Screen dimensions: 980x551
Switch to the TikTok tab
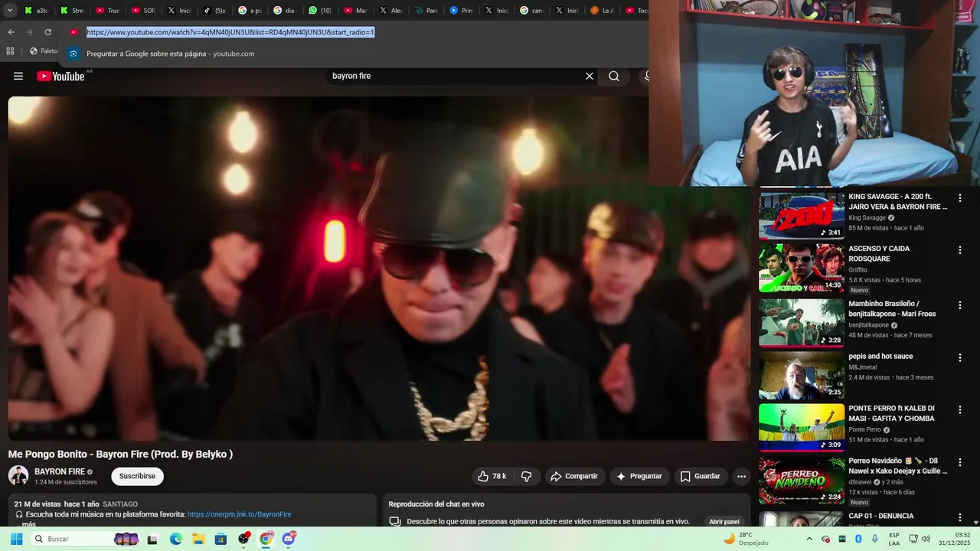click(x=214, y=11)
